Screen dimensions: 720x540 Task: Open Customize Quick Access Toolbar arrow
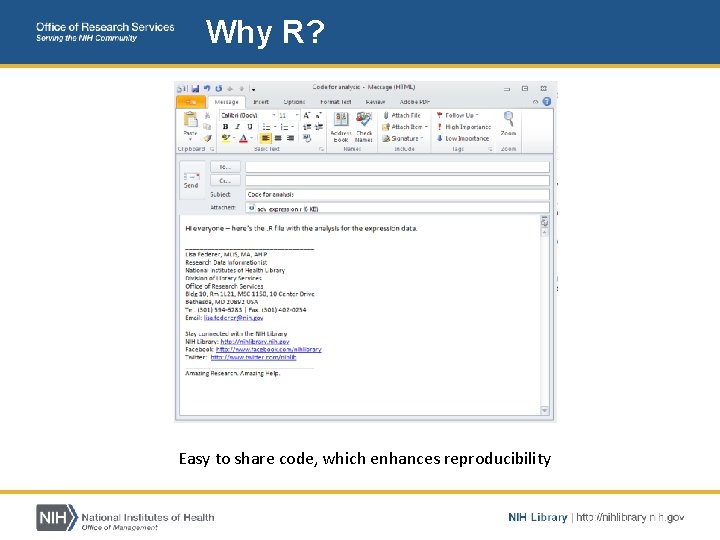253,89
